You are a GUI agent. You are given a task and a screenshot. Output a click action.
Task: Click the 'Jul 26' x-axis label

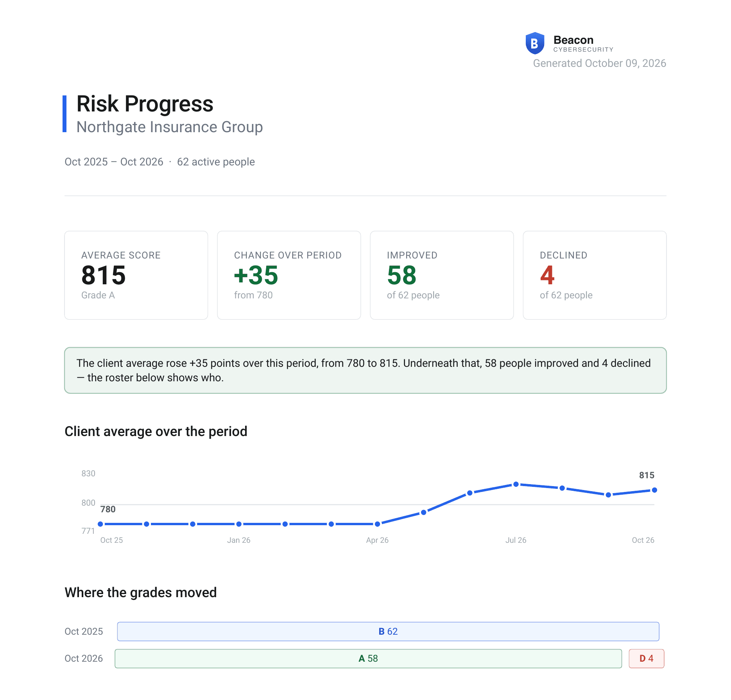(516, 540)
